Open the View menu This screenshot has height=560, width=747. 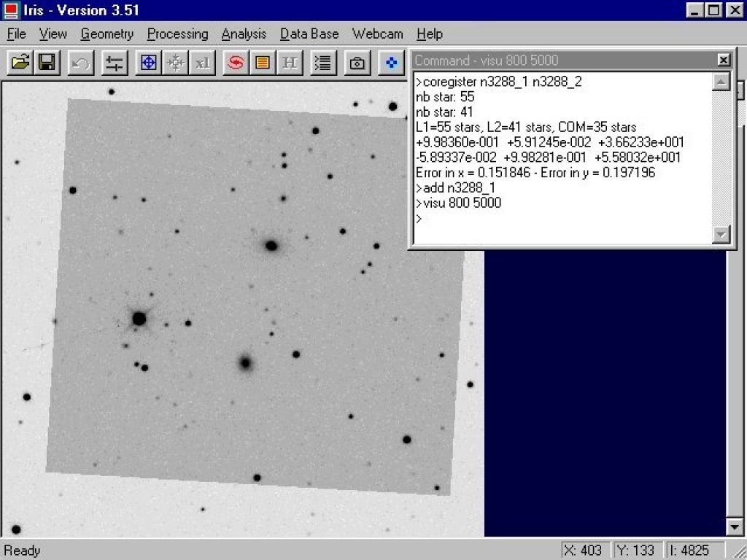click(53, 34)
